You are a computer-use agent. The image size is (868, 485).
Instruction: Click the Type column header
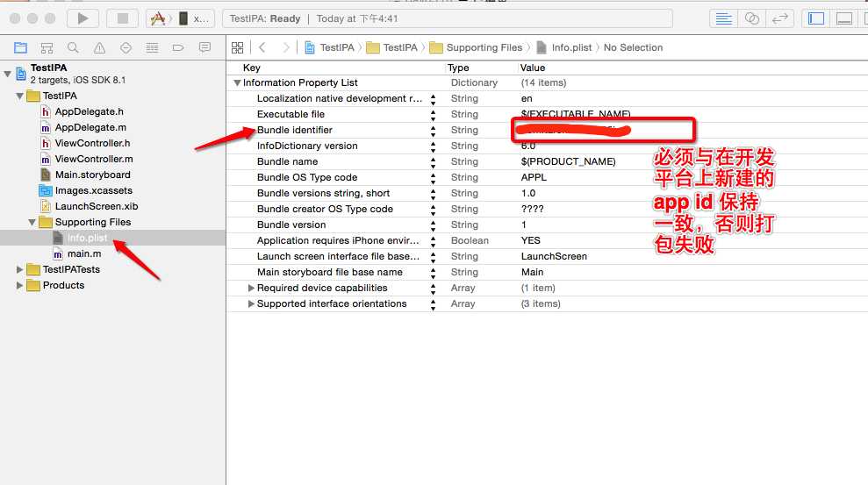[458, 68]
